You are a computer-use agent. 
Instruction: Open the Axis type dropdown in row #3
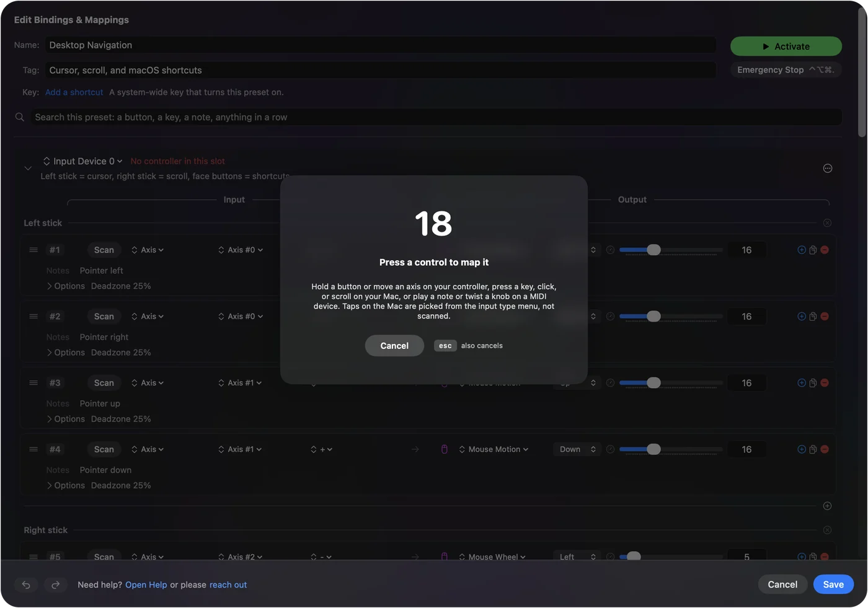click(148, 383)
